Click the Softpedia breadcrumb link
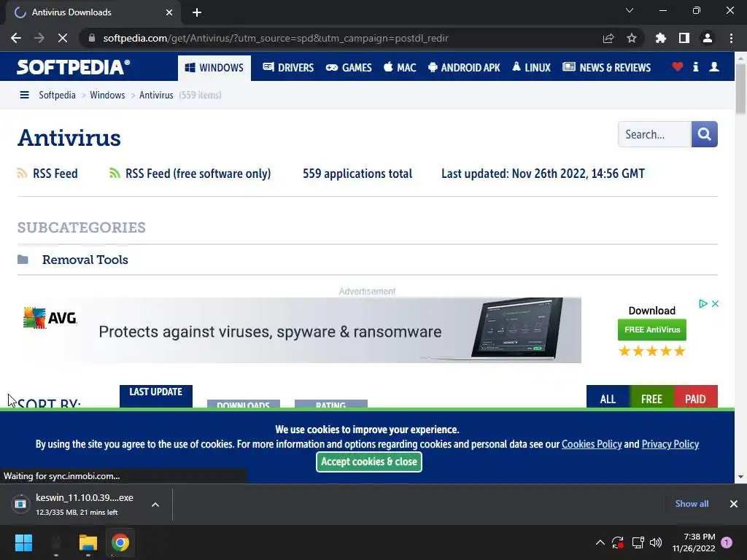 click(x=57, y=95)
